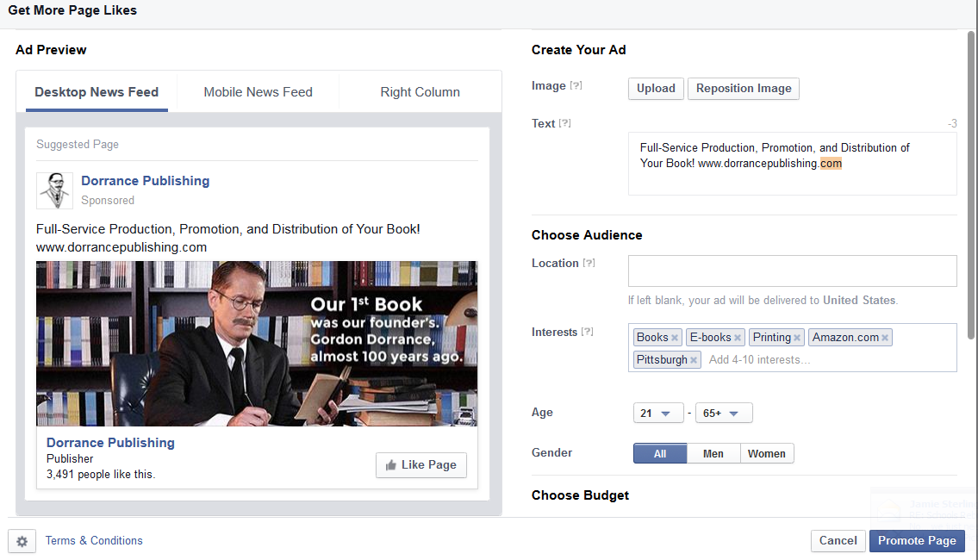The image size is (978, 560).
Task: Show help tooltip for Image
Action: (576, 85)
